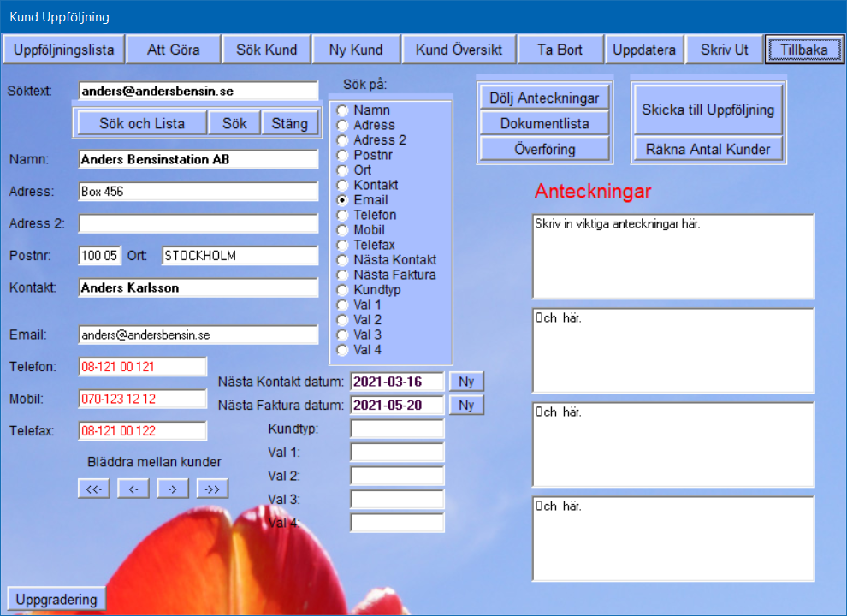Select the Kundtyp radio option
Viewport: 847px width, 616px height.
tap(343, 290)
